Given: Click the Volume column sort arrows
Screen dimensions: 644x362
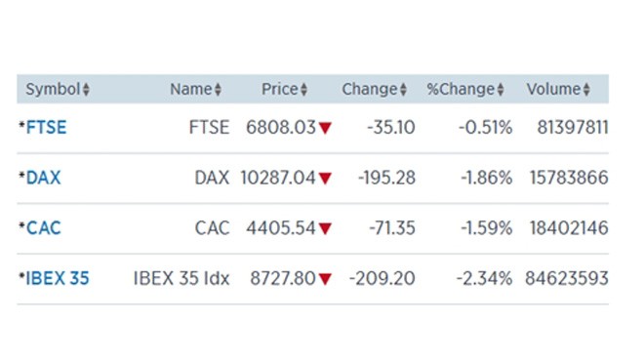Looking at the screenshot, I should tap(586, 90).
